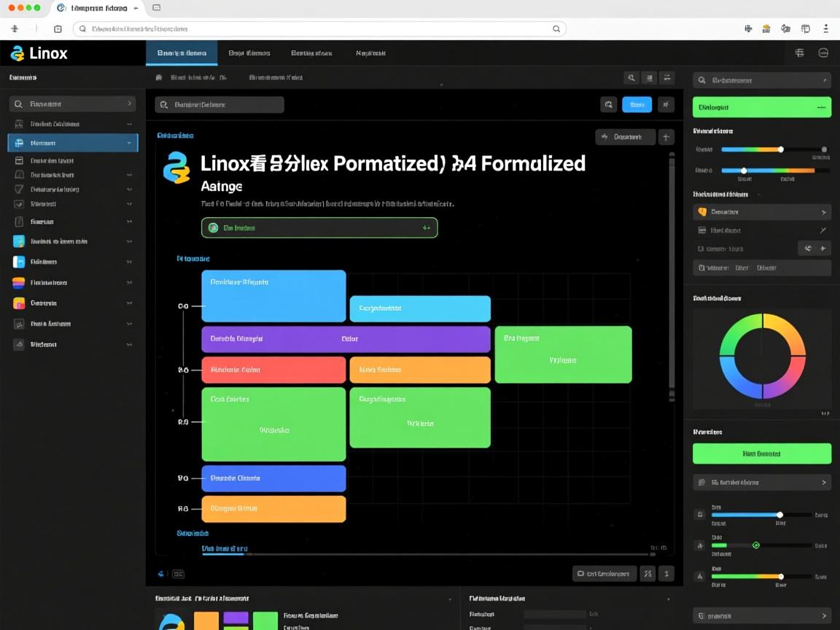
Task: Collapse the highlighted blue sidebar item's chevron
Action: click(129, 144)
